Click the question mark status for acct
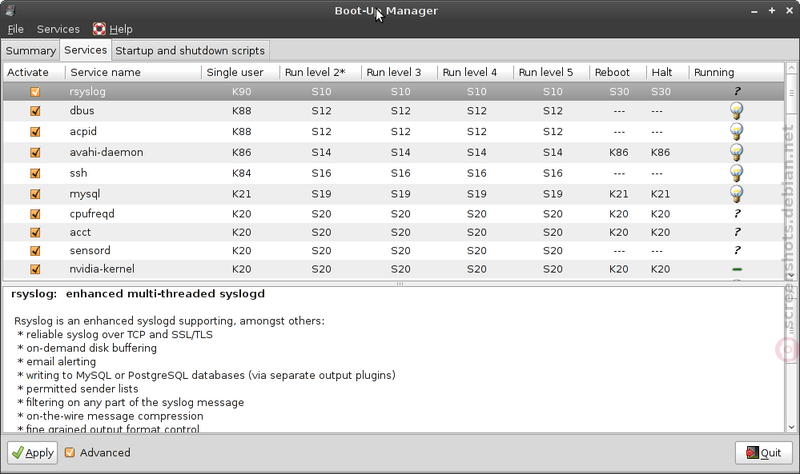 [737, 232]
